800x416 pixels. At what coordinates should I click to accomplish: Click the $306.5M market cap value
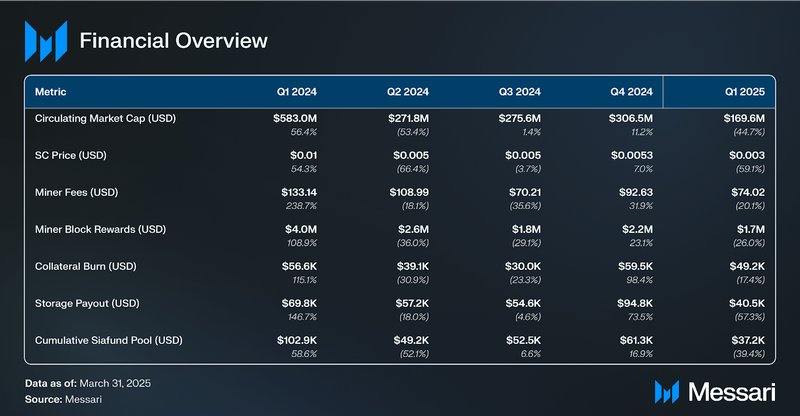631,118
